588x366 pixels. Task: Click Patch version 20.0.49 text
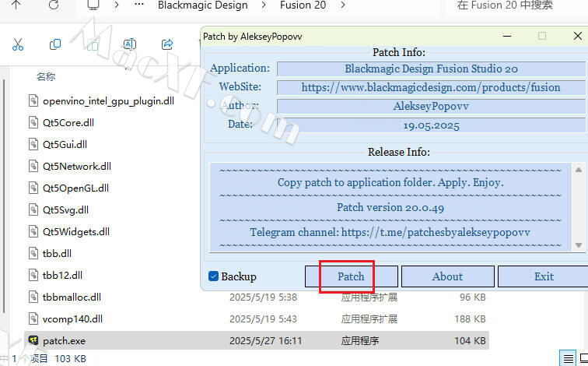click(390, 207)
